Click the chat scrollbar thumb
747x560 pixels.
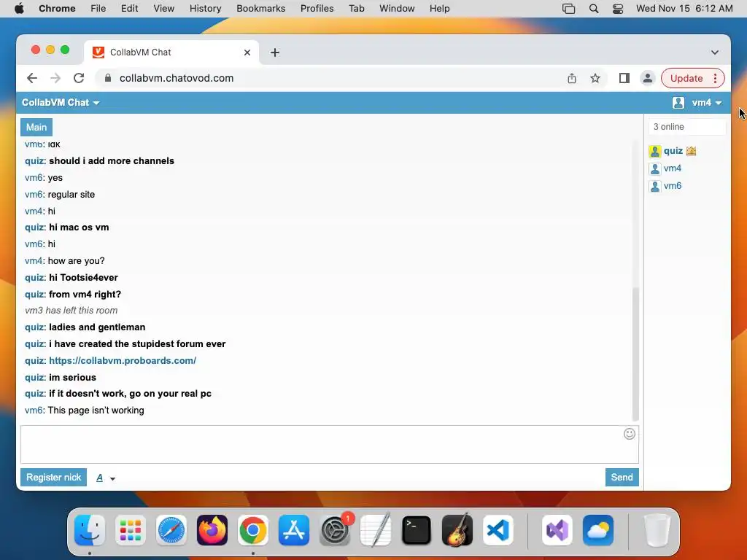[635, 354]
